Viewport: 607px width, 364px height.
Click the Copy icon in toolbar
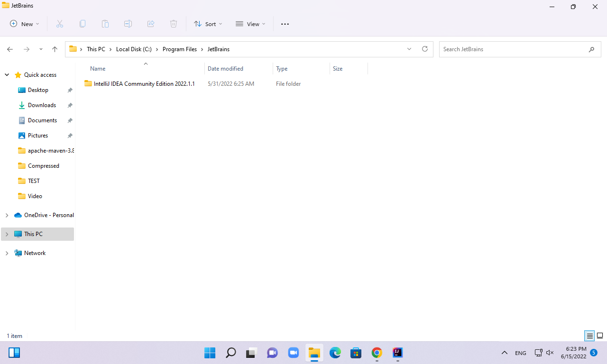pos(83,24)
